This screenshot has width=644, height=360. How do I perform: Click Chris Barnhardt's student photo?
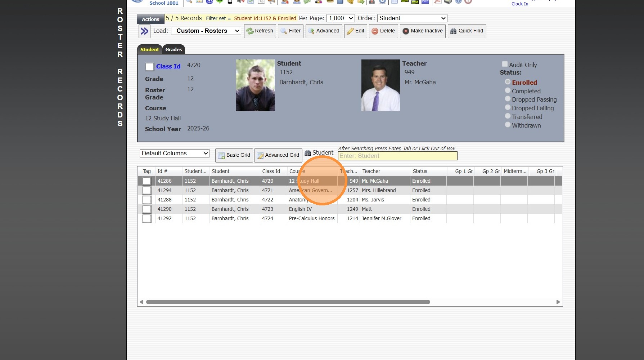(255, 85)
